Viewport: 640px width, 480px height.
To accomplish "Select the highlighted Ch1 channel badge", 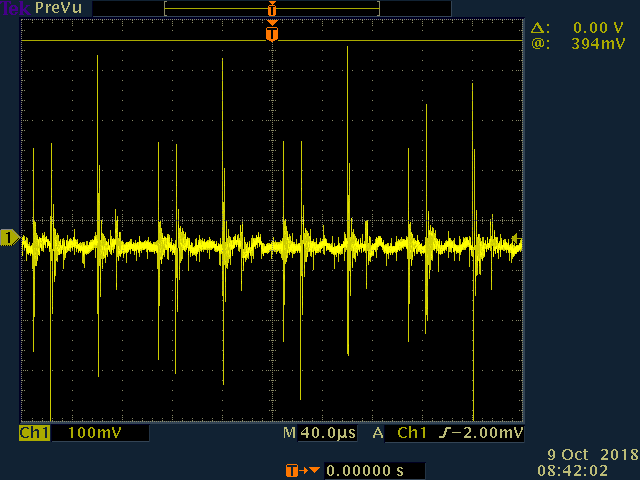I will click(x=35, y=433).
